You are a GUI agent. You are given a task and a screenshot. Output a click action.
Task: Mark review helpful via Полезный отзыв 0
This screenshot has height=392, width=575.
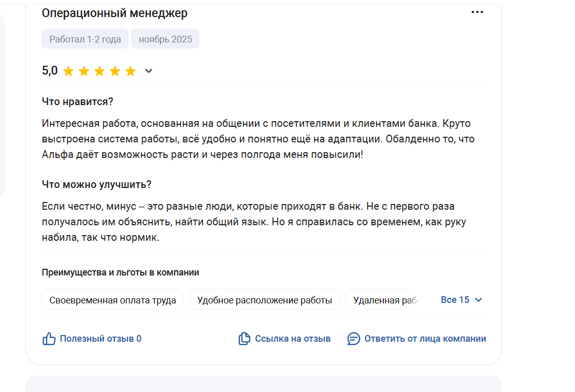coord(100,339)
